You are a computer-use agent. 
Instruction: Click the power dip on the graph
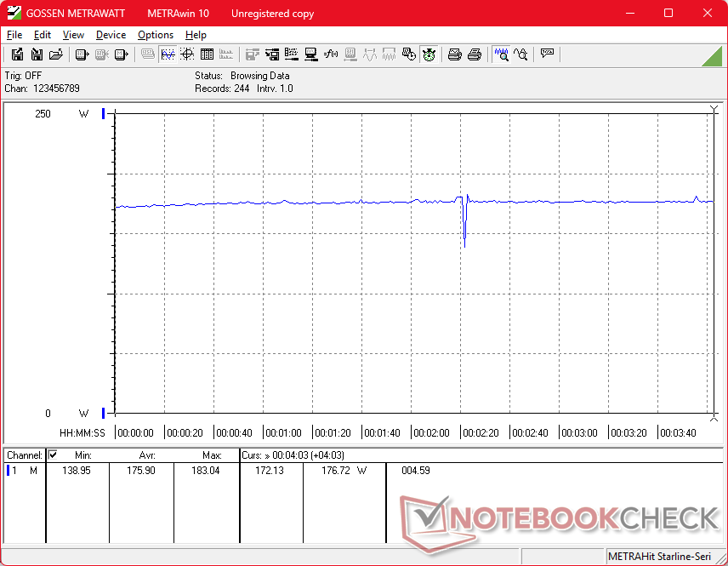[x=464, y=232]
